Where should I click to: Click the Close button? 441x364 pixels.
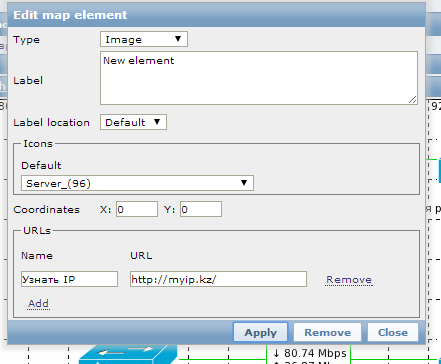click(393, 332)
